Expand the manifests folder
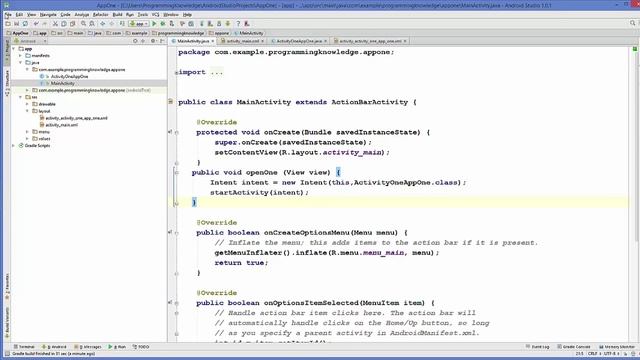 pos(20,56)
